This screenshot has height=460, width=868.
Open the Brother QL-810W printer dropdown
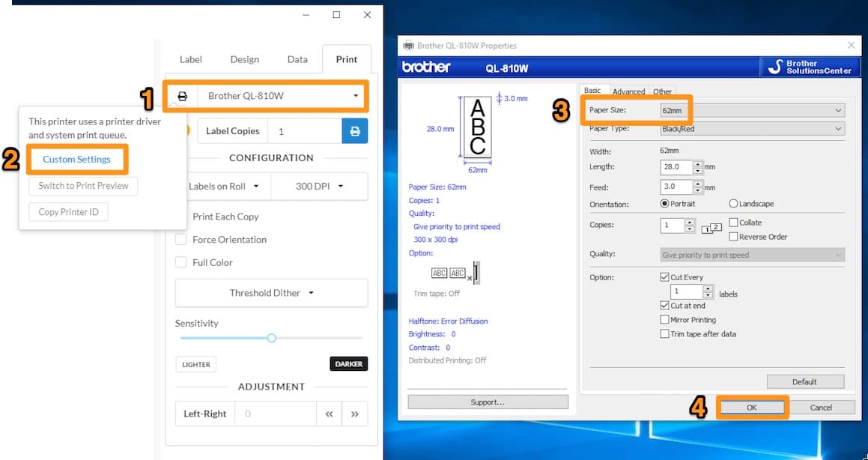tap(356, 96)
